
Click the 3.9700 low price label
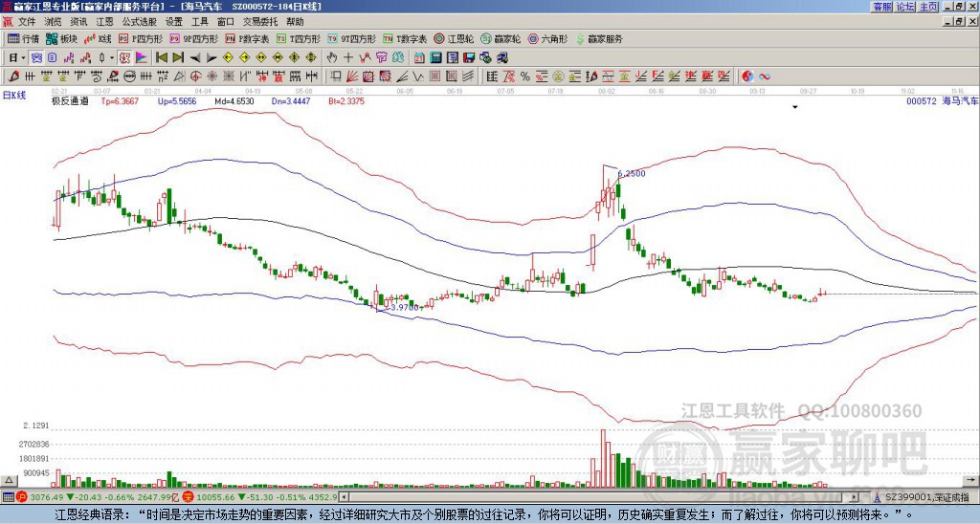pos(404,307)
